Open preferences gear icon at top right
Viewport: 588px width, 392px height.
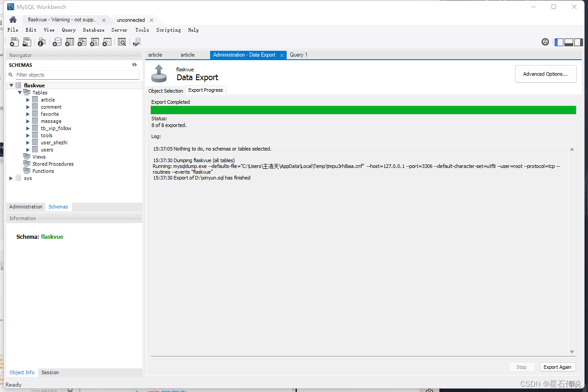point(545,42)
